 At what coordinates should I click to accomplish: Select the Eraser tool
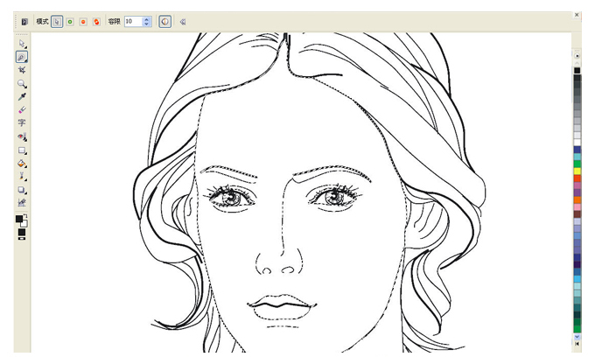click(x=22, y=109)
